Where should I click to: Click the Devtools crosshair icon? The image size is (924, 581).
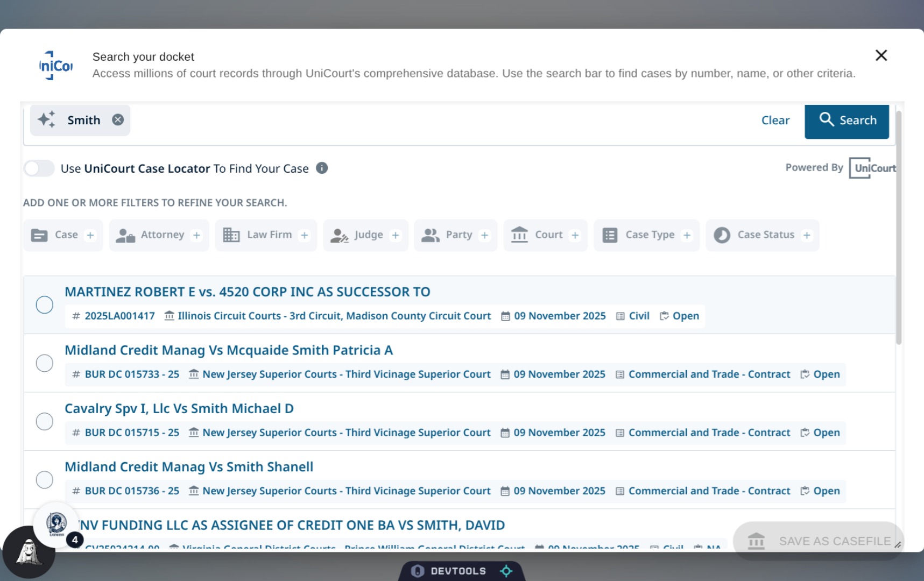click(x=506, y=571)
